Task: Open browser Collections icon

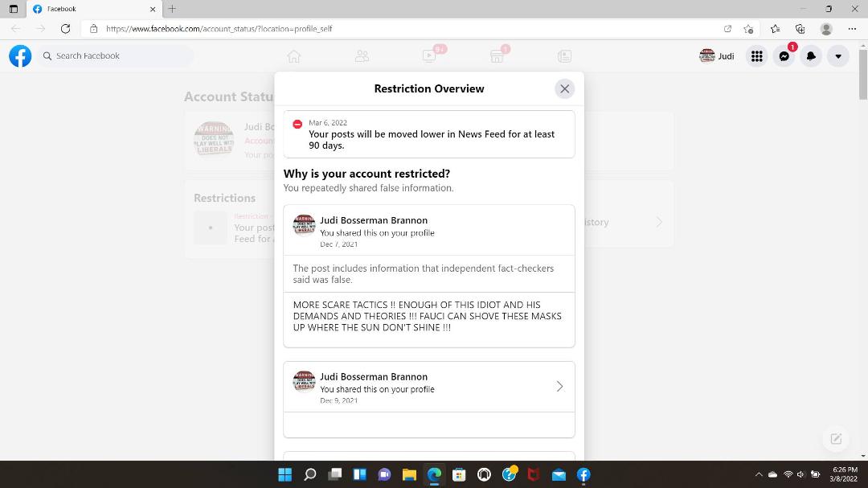Action: (x=800, y=29)
